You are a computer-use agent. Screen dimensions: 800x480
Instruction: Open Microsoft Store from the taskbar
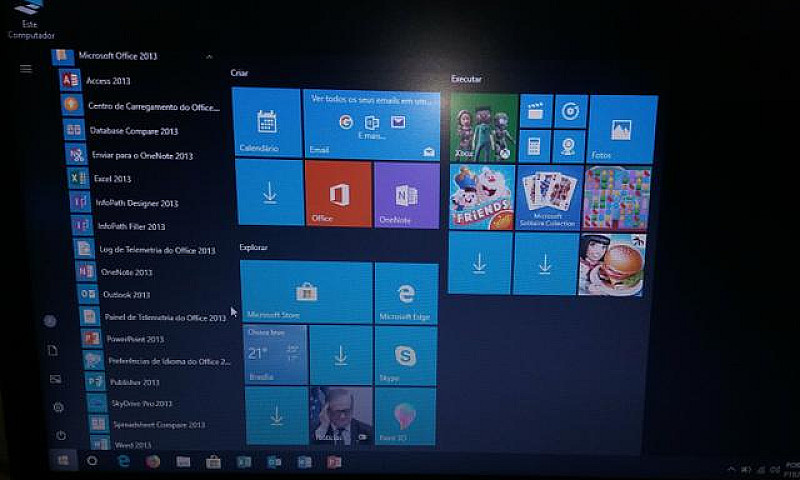[x=213, y=463]
